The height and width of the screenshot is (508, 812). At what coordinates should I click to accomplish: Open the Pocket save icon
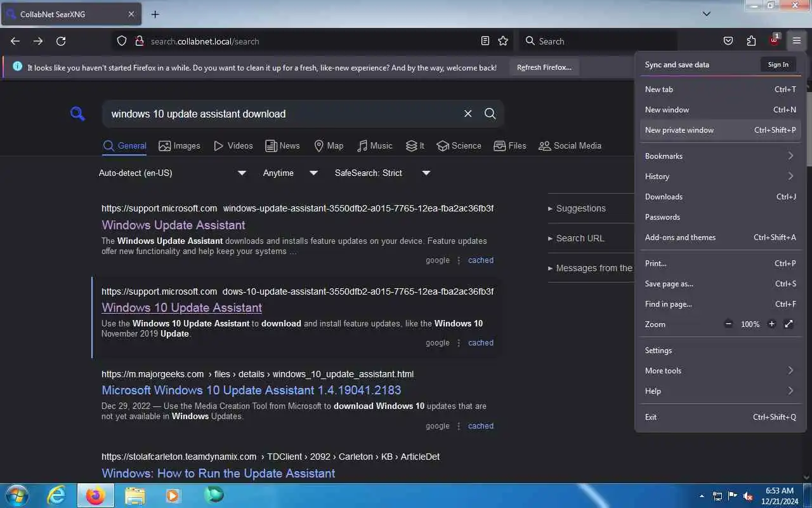728,41
